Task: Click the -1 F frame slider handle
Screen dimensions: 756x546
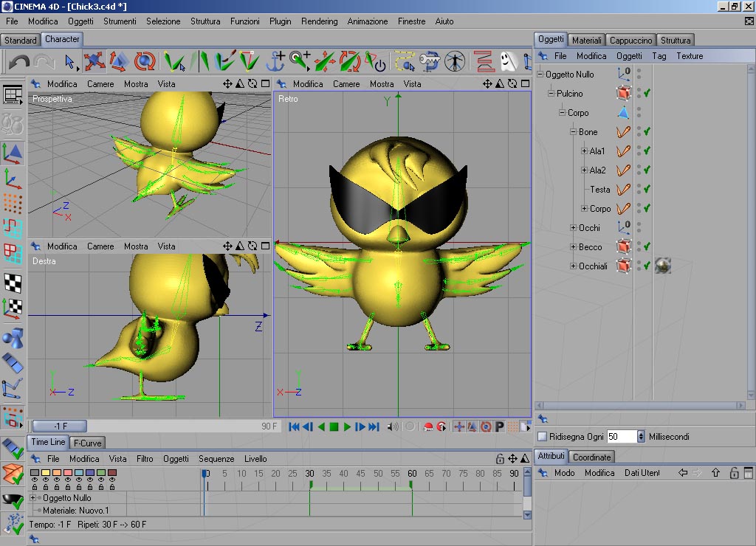Action: [60, 426]
